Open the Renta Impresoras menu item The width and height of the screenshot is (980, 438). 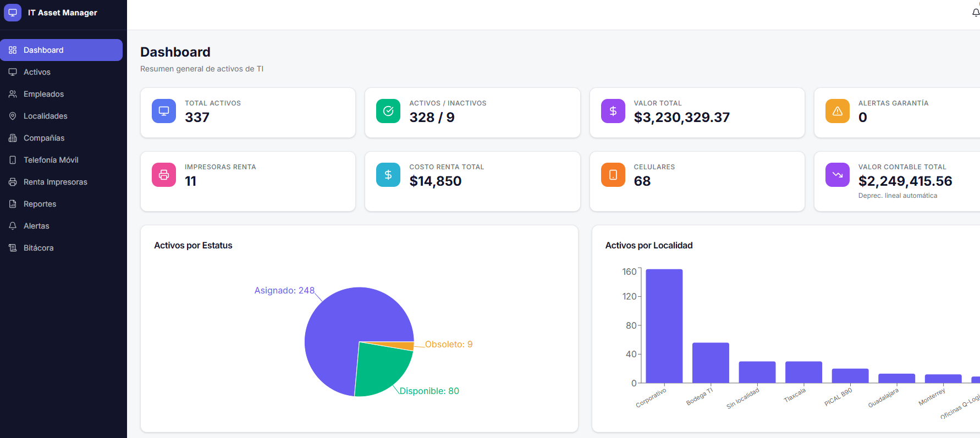61,182
